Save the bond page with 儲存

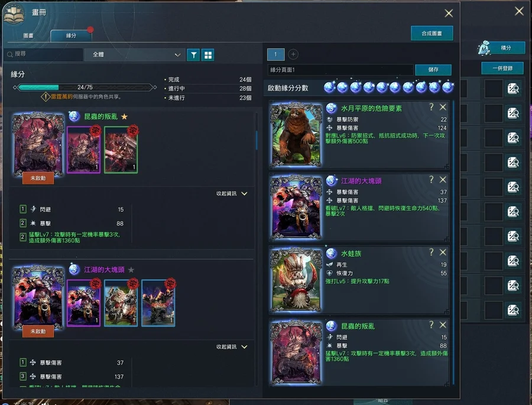coord(433,70)
